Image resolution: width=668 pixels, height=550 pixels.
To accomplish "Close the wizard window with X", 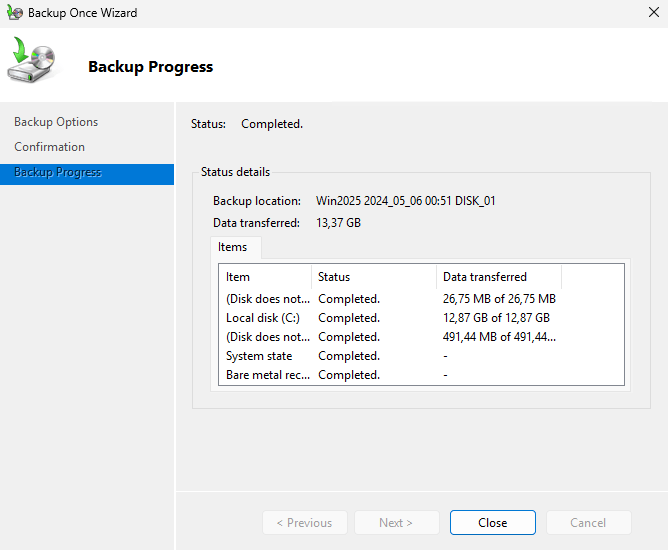I will (x=653, y=14).
